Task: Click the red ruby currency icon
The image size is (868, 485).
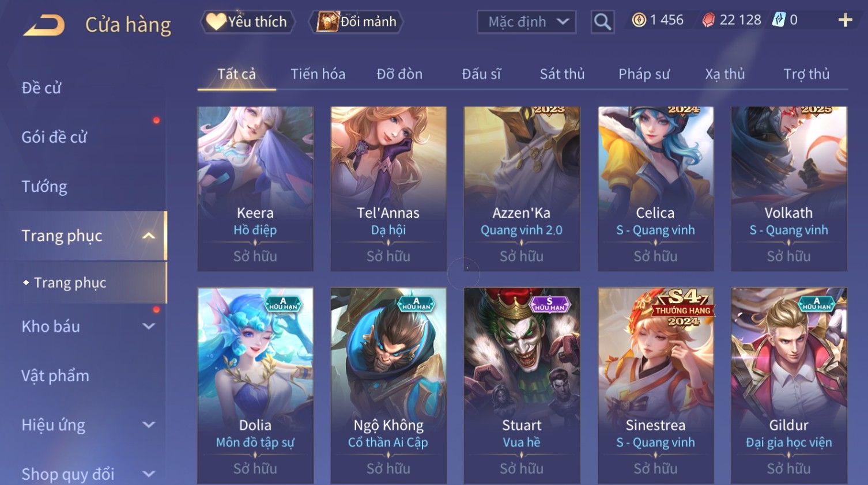Action: pos(708,20)
